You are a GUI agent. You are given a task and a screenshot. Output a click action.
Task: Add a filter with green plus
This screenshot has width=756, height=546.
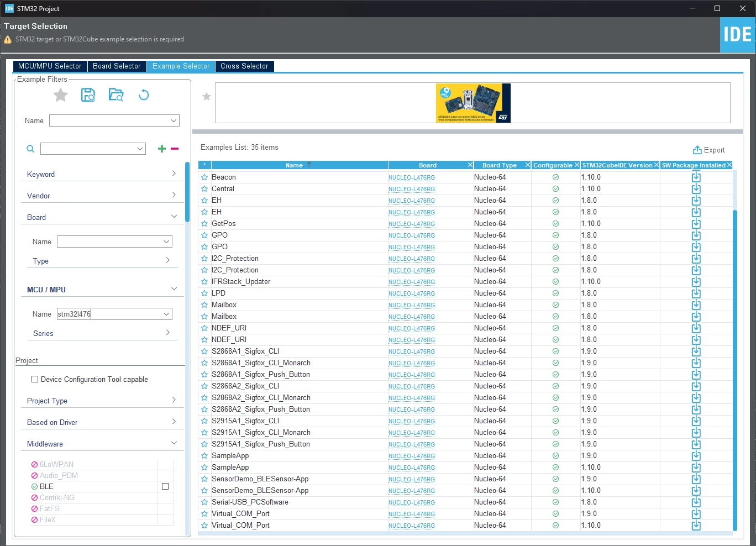coord(162,149)
